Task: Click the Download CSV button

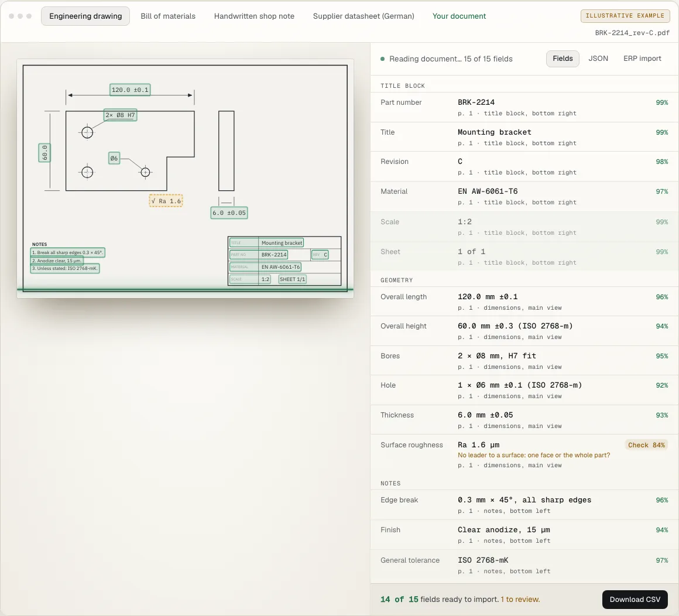Action: pyautogui.click(x=635, y=599)
